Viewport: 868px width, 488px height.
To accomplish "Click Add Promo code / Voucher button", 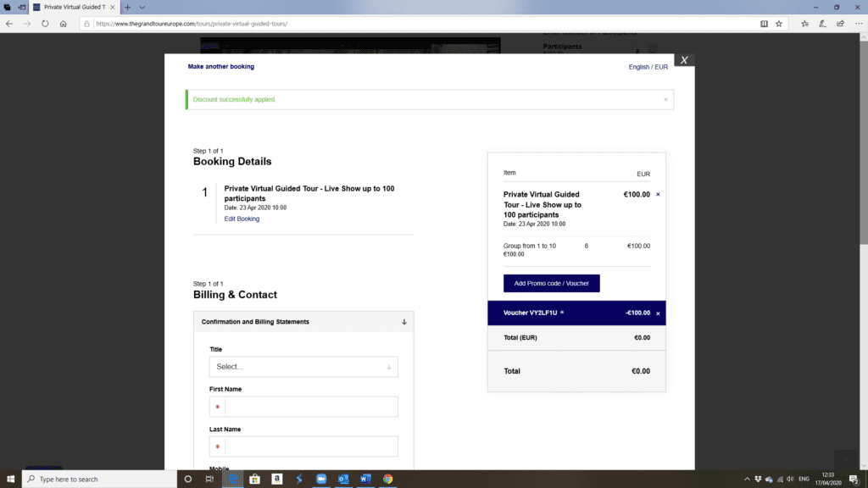I will click(551, 283).
